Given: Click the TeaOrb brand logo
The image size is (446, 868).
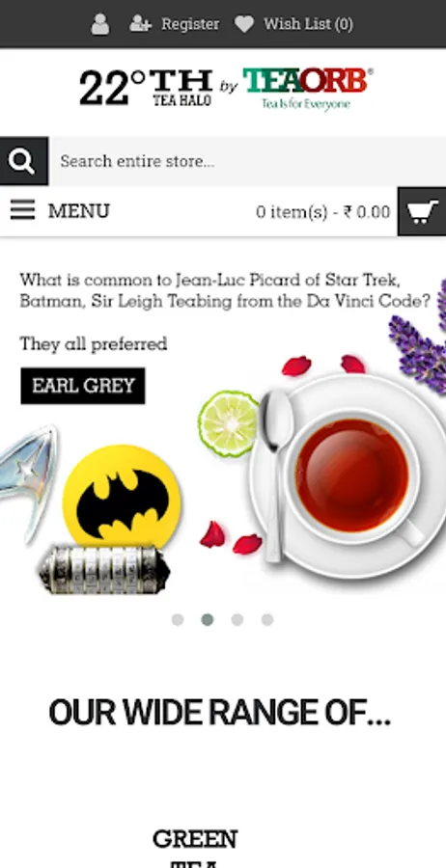Looking at the screenshot, I should pyautogui.click(x=308, y=89).
